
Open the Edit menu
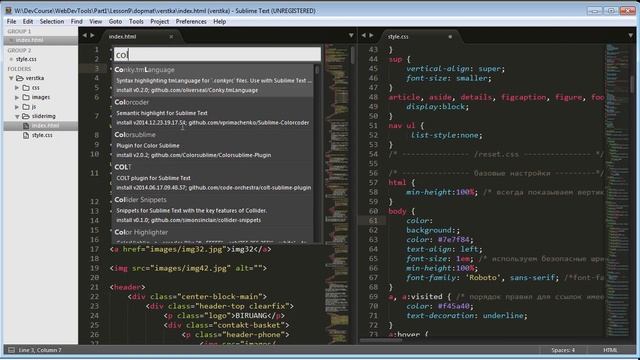[28, 21]
